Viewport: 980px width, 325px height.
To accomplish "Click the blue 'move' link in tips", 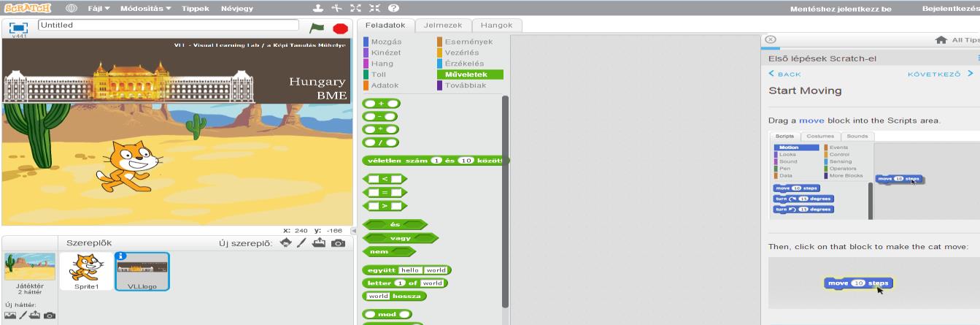I will 811,121.
